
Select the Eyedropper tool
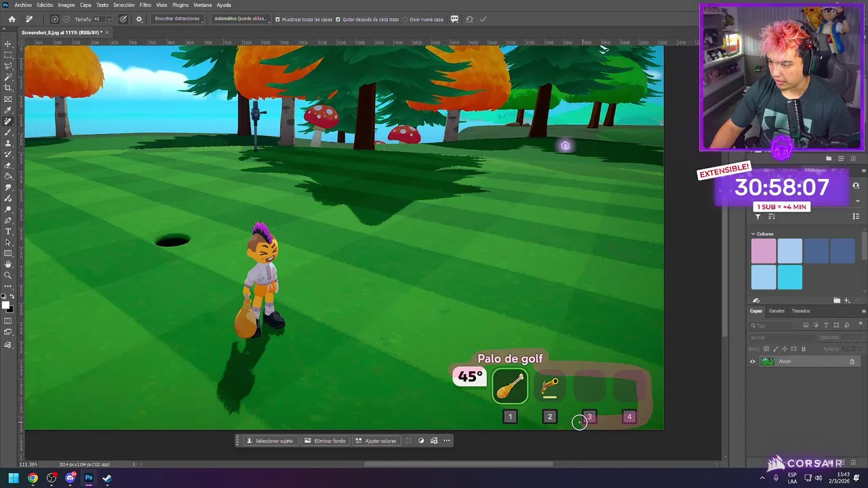8,110
